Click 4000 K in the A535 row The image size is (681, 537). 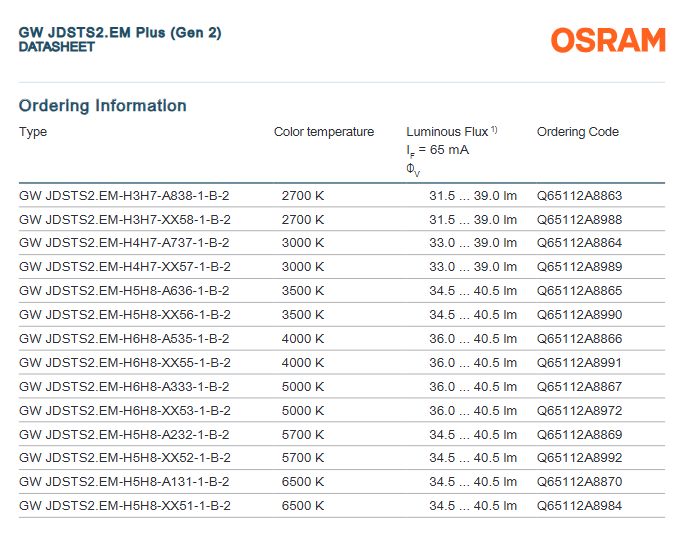pyautogui.click(x=303, y=338)
